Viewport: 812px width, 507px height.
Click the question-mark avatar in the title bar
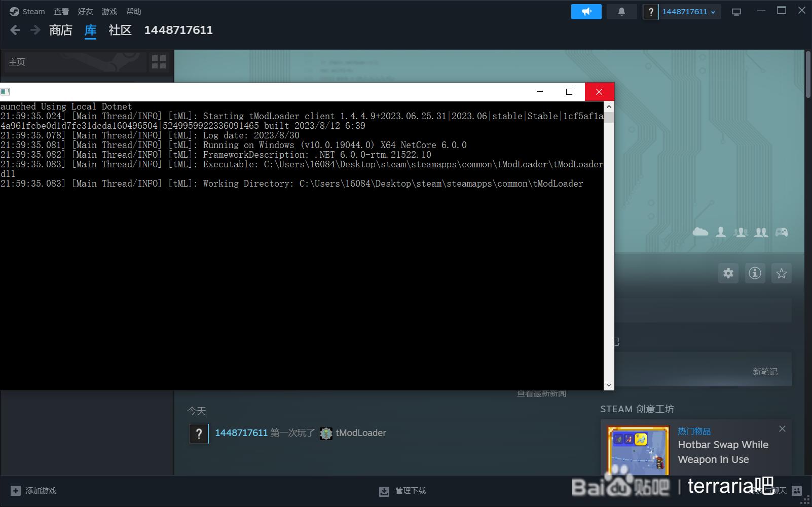pyautogui.click(x=650, y=12)
